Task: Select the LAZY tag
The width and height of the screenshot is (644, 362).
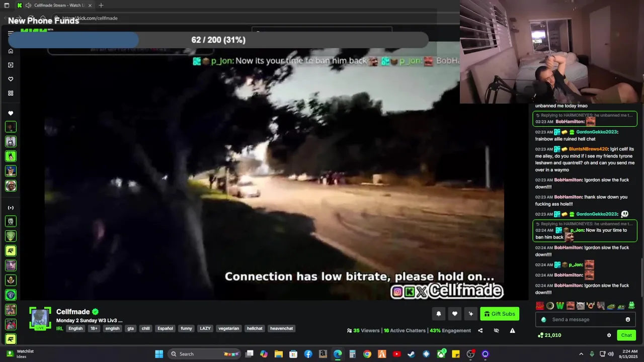Action: 205,328
